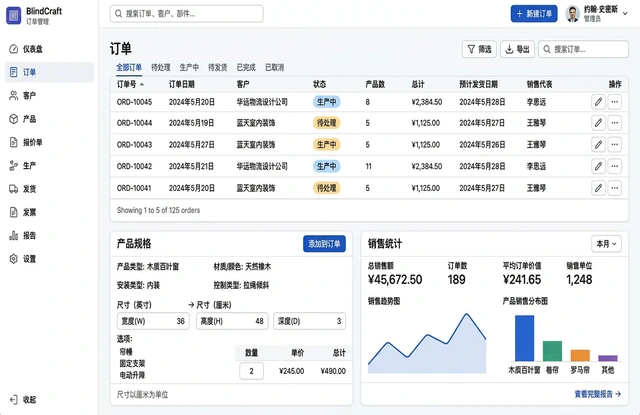Select the 电动升降 option
640x415 pixels.
coord(132,375)
